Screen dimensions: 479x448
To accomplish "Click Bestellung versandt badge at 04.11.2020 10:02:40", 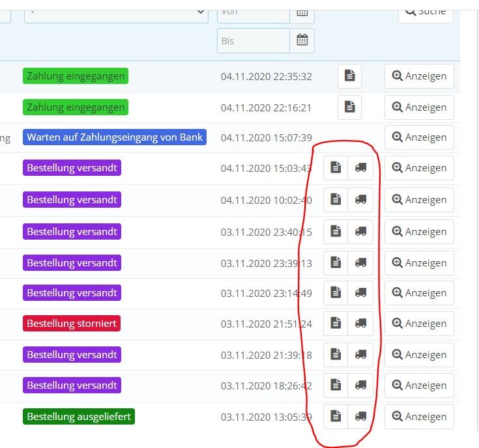I will pyautogui.click(x=72, y=200).
